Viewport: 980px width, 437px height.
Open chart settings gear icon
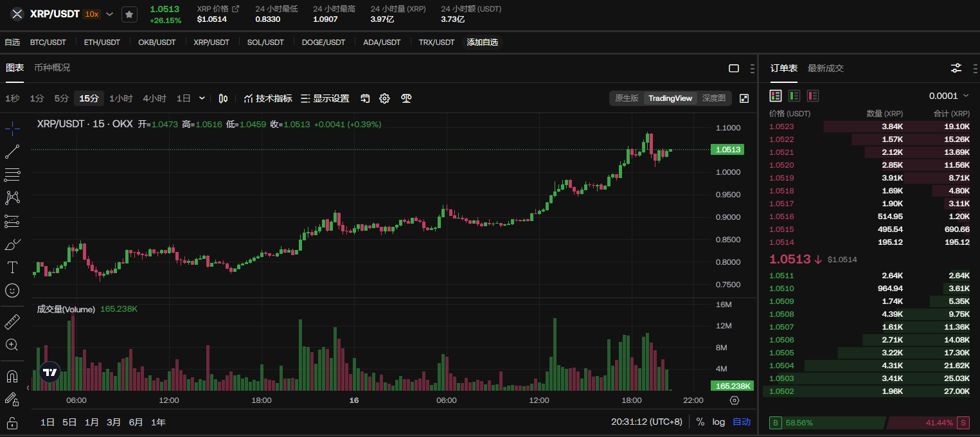click(x=384, y=98)
